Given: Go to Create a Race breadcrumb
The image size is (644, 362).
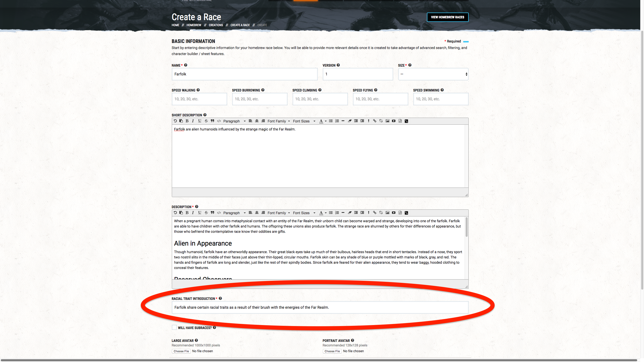Looking at the screenshot, I should [240, 25].
